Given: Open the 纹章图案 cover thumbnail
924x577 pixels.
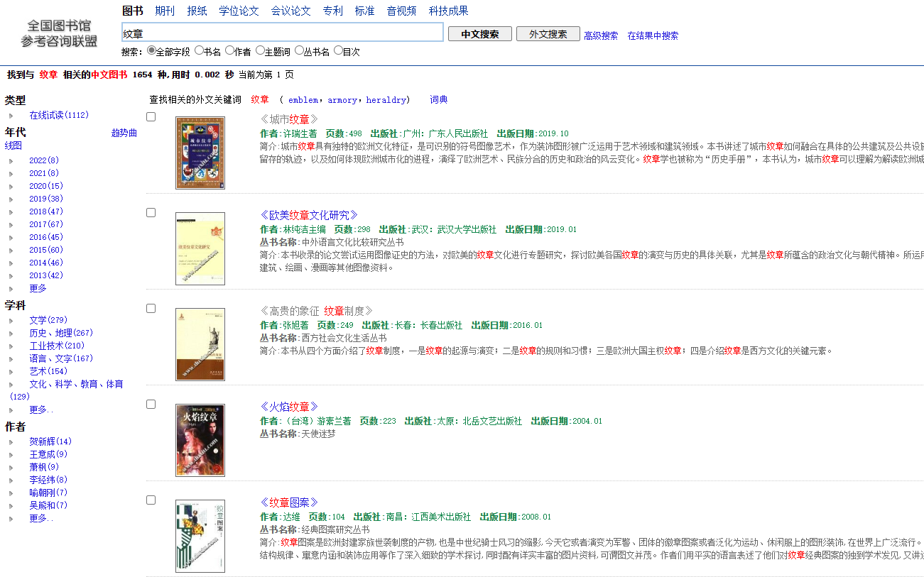Looking at the screenshot, I should tap(200, 537).
